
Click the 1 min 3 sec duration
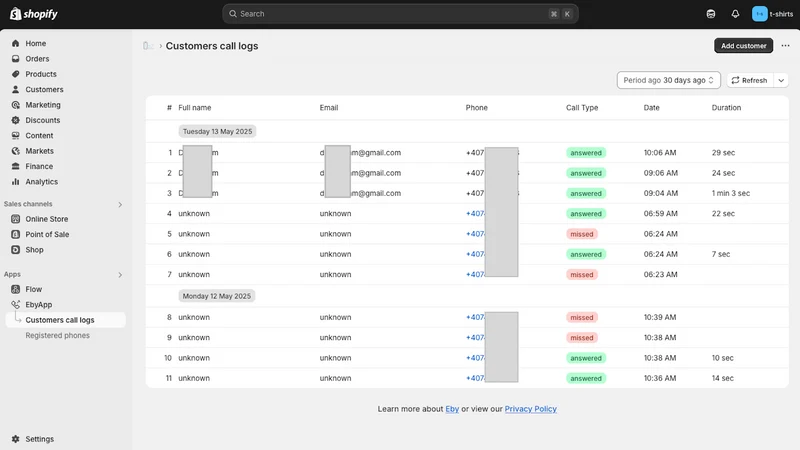click(731, 193)
